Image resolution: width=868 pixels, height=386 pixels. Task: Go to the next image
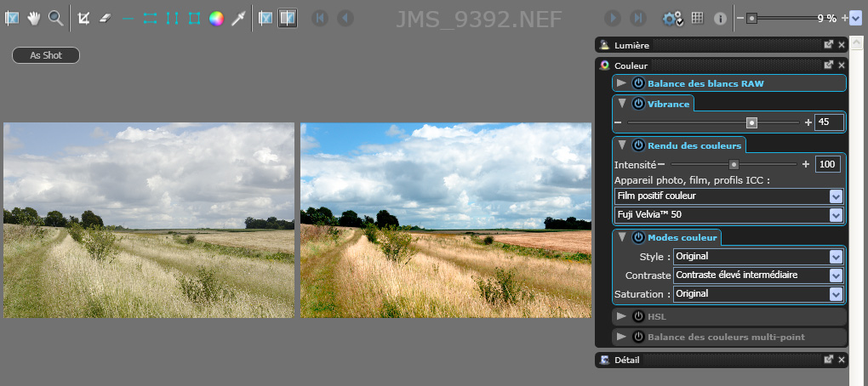612,18
